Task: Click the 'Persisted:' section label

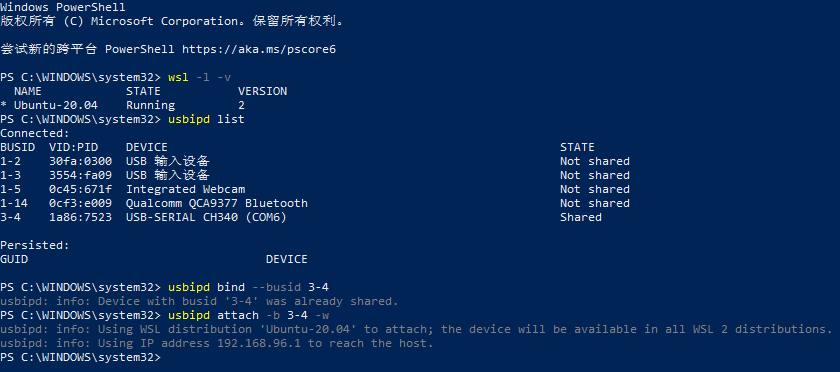Action: [x=35, y=245]
